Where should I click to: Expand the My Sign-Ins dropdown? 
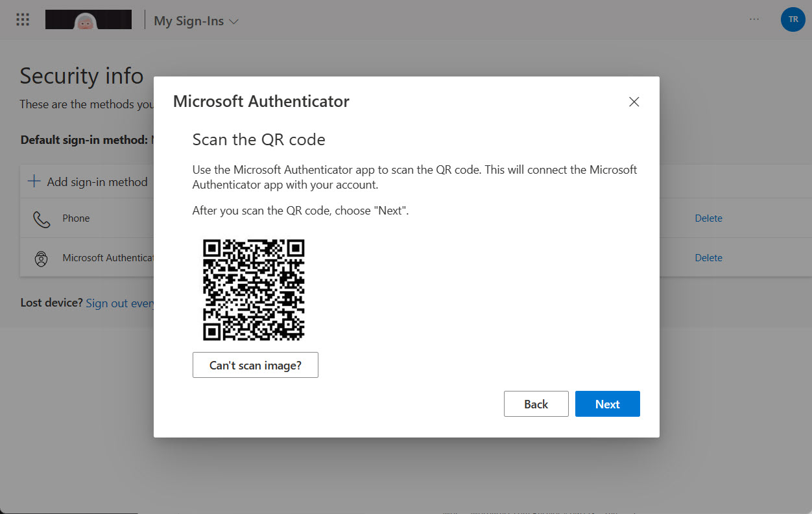pos(196,21)
